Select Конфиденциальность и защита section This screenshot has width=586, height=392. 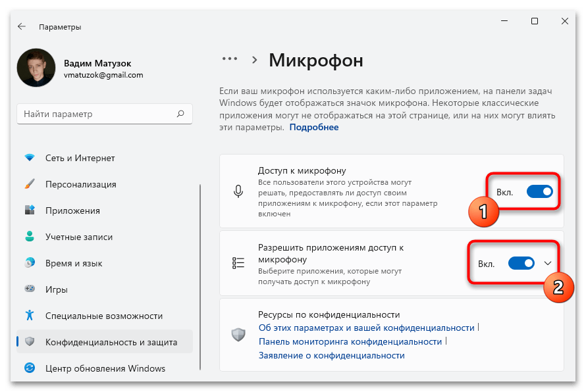point(105,341)
